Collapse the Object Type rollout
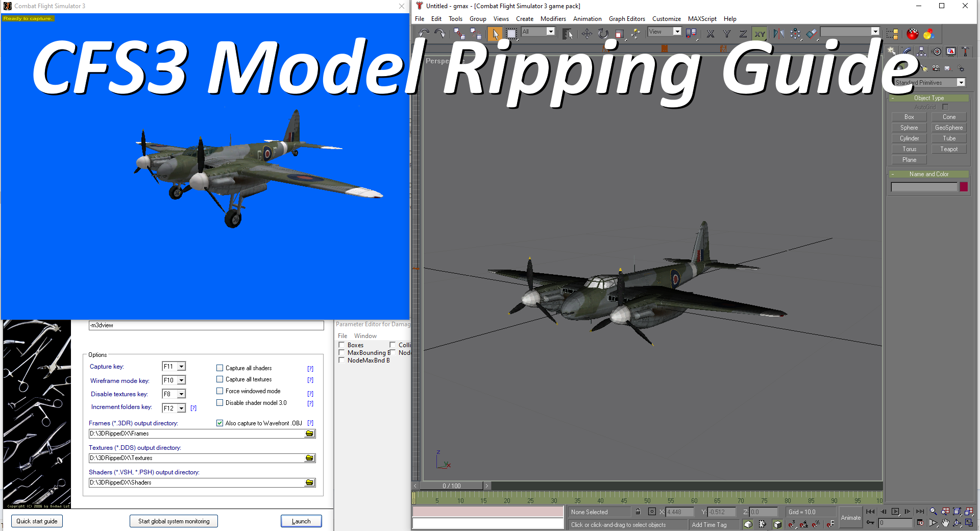The image size is (980, 531). pyautogui.click(x=929, y=98)
